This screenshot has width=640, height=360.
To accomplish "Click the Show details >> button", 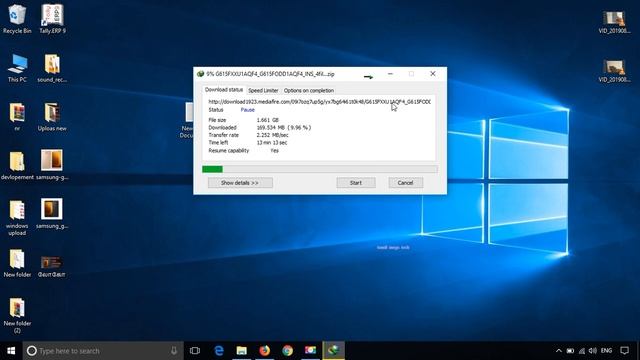I will 240,183.
